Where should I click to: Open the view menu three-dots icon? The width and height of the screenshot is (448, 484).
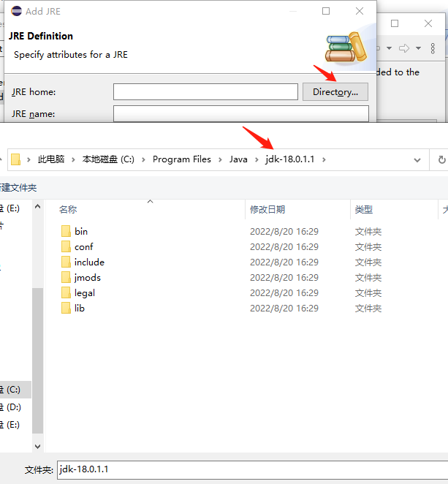pos(433,48)
